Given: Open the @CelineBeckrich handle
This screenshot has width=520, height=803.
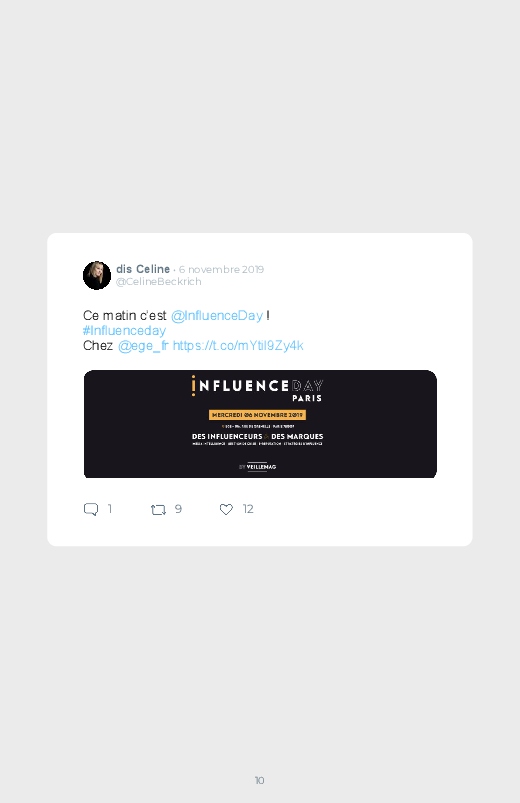Looking at the screenshot, I should [158, 282].
